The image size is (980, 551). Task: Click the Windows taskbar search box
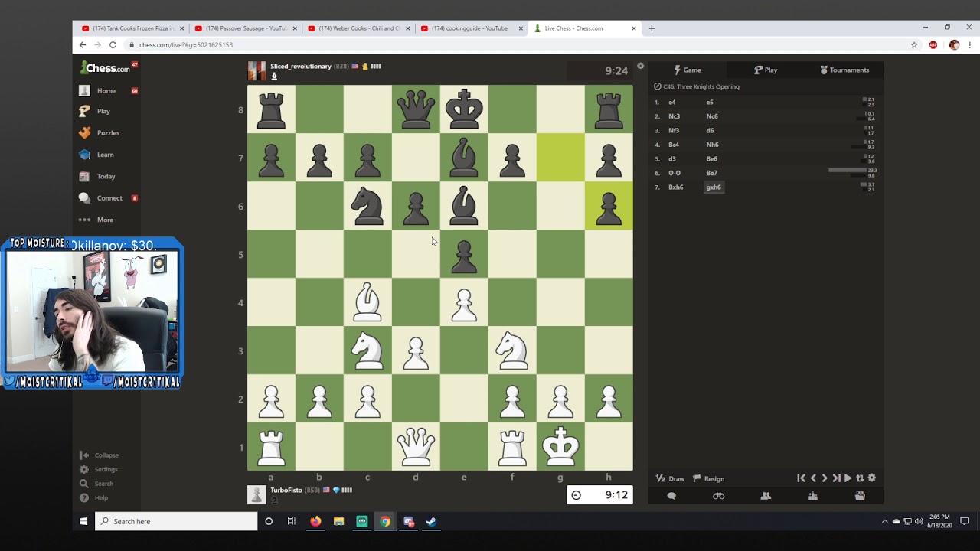point(176,521)
